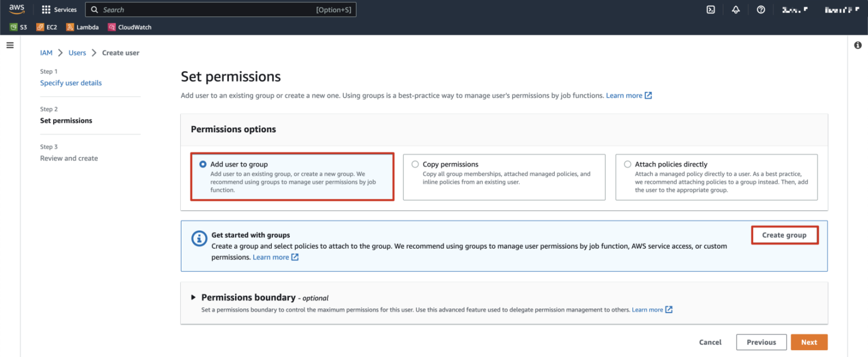
Task: Select the Copy permissions option
Action: point(415,164)
